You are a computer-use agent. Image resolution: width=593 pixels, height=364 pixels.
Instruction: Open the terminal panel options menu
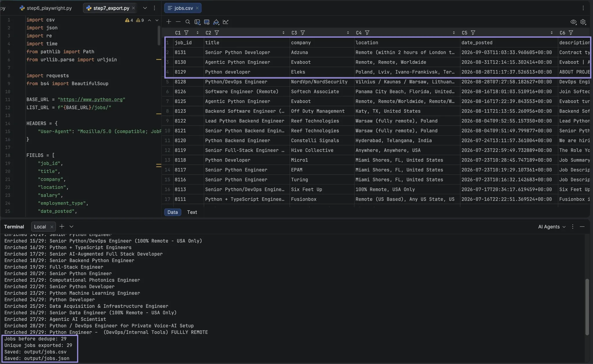[572, 226]
